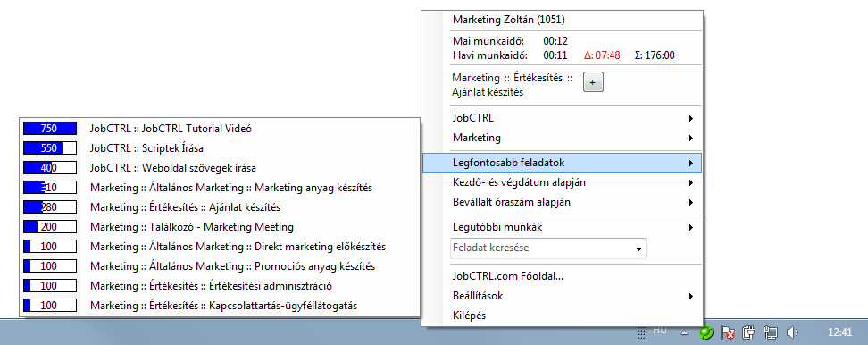Select Weboldal szövegek írása task
This screenshot has width=868, height=345.
[220, 168]
